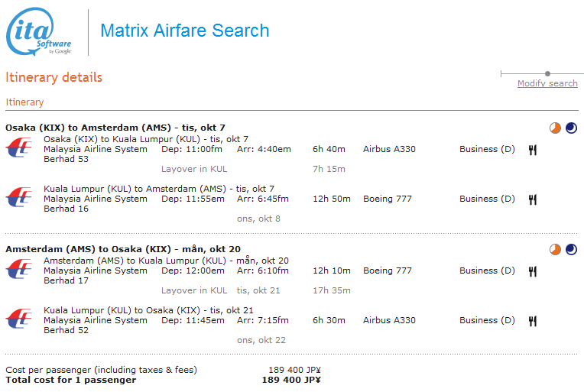Image resolution: width=584 pixels, height=392 pixels.
Task: Click the Itinerary section label
Action: point(25,102)
